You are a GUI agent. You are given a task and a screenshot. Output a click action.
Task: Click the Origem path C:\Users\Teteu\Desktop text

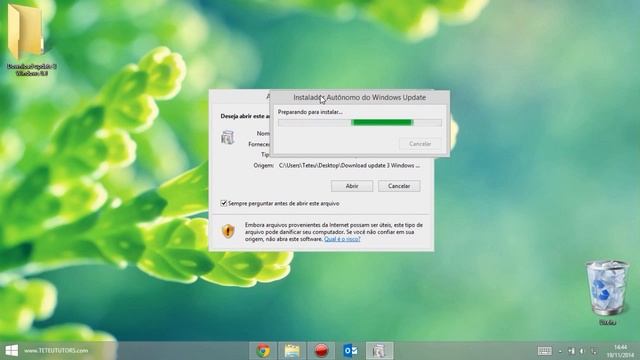point(349,165)
